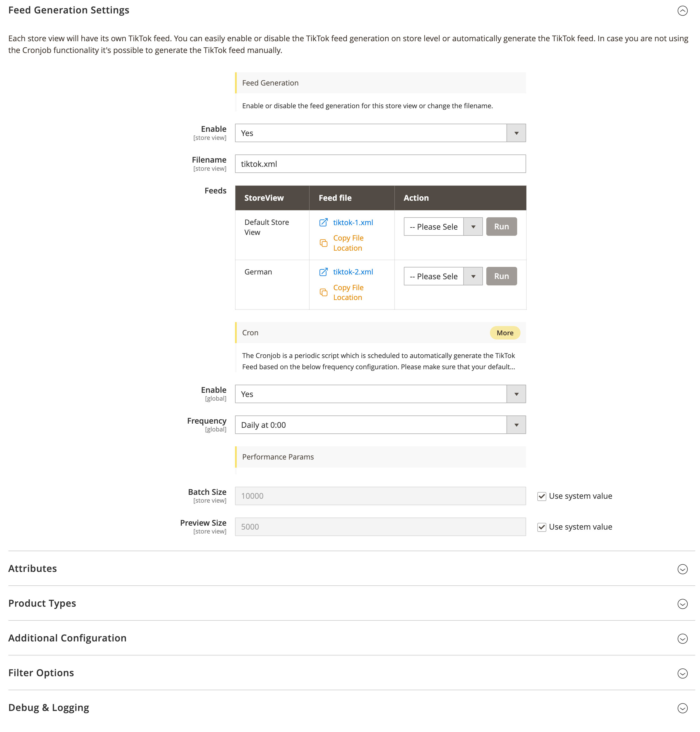Expand Product Types section chevron icon
The width and height of the screenshot is (700, 732).
click(x=682, y=604)
